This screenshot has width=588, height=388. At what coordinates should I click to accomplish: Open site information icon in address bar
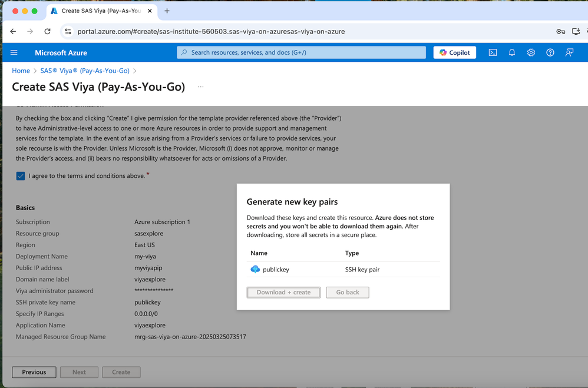coord(68,31)
